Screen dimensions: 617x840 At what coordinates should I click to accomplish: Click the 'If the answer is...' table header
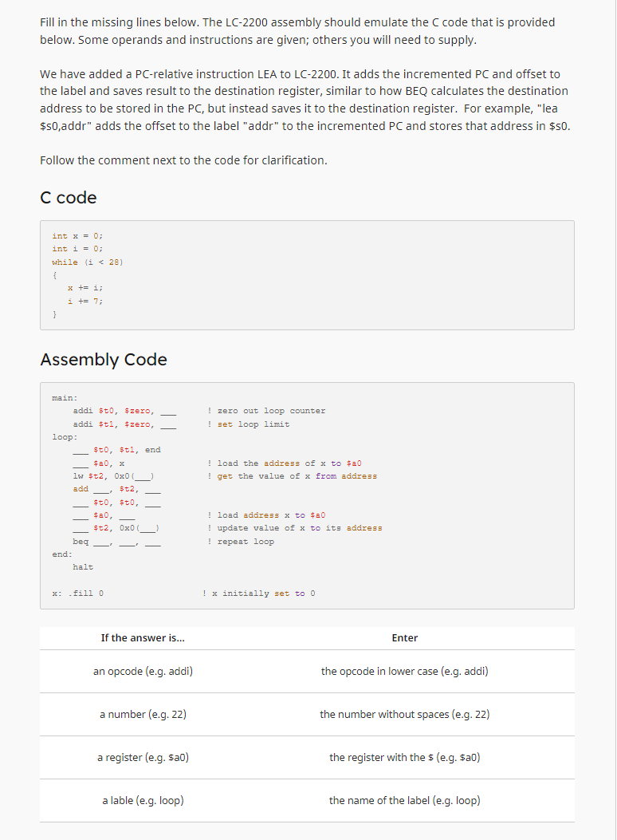pyautogui.click(x=143, y=638)
